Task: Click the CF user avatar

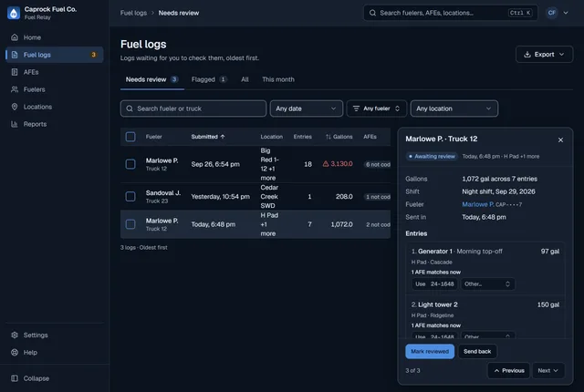Action: click(551, 13)
